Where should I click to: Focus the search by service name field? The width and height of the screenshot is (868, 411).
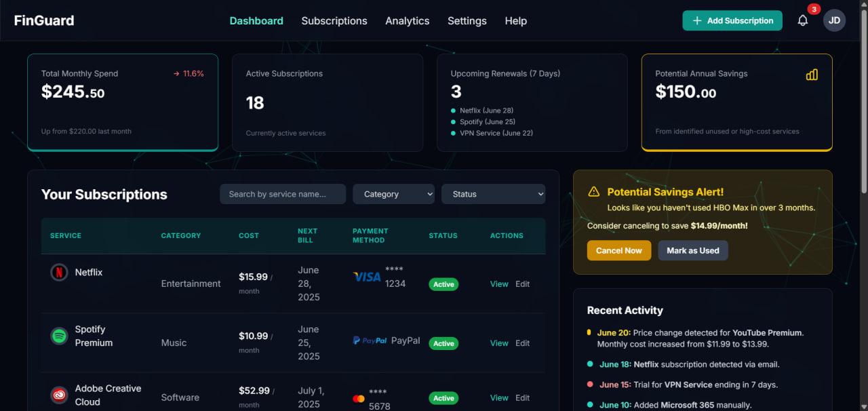[283, 194]
